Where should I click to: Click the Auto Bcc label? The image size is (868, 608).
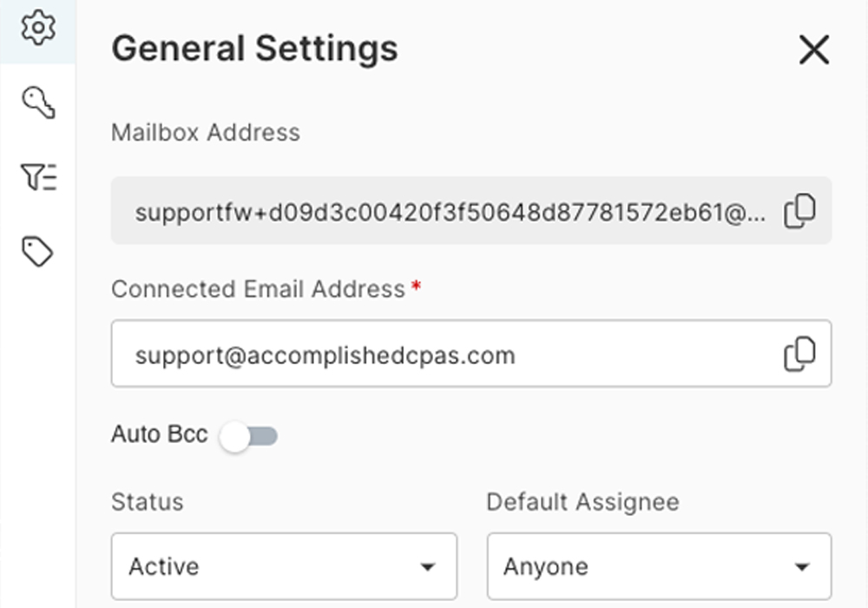[x=159, y=434]
